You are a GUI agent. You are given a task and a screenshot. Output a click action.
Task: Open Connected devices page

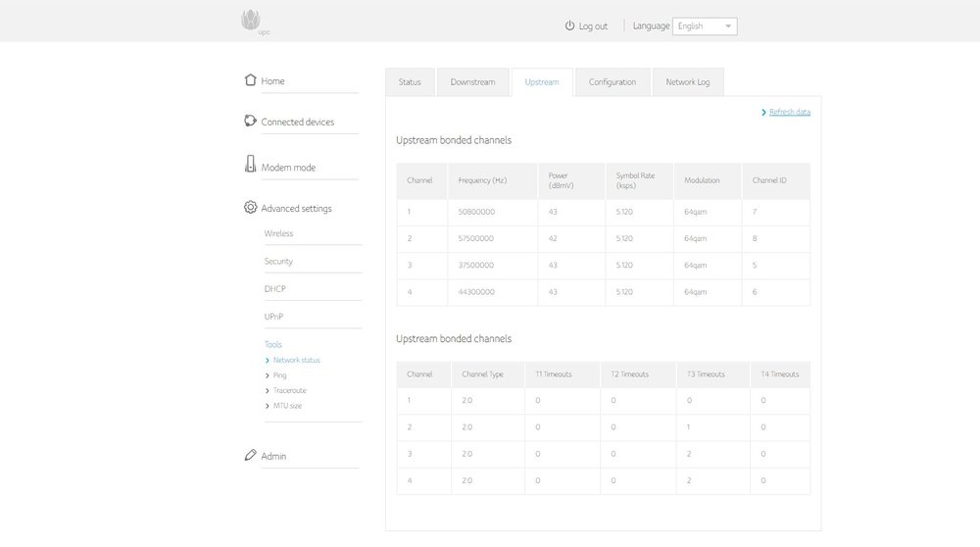298,122
